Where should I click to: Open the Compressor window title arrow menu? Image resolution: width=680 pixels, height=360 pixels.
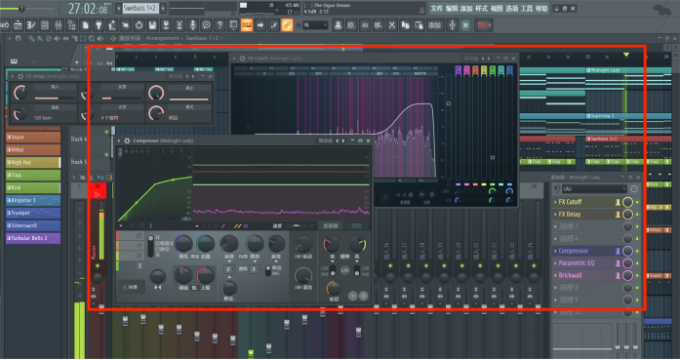[x=120, y=141]
